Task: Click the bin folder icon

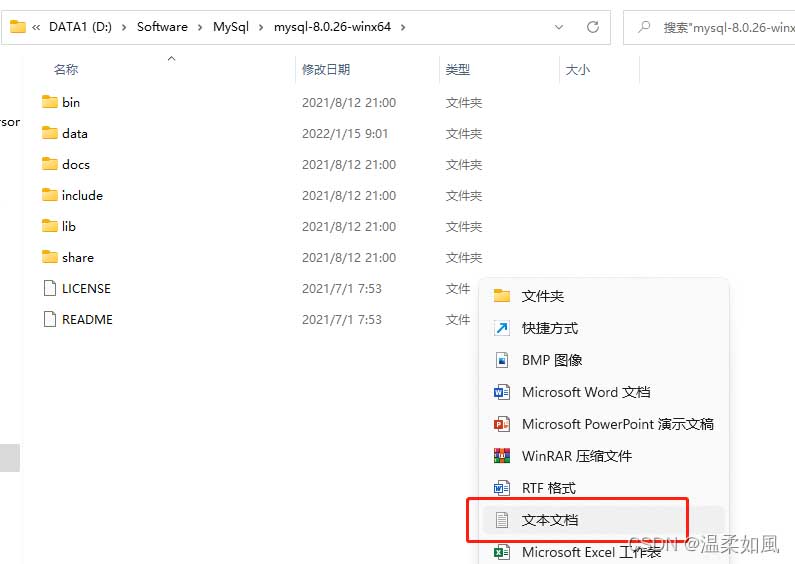Action: tap(50, 102)
